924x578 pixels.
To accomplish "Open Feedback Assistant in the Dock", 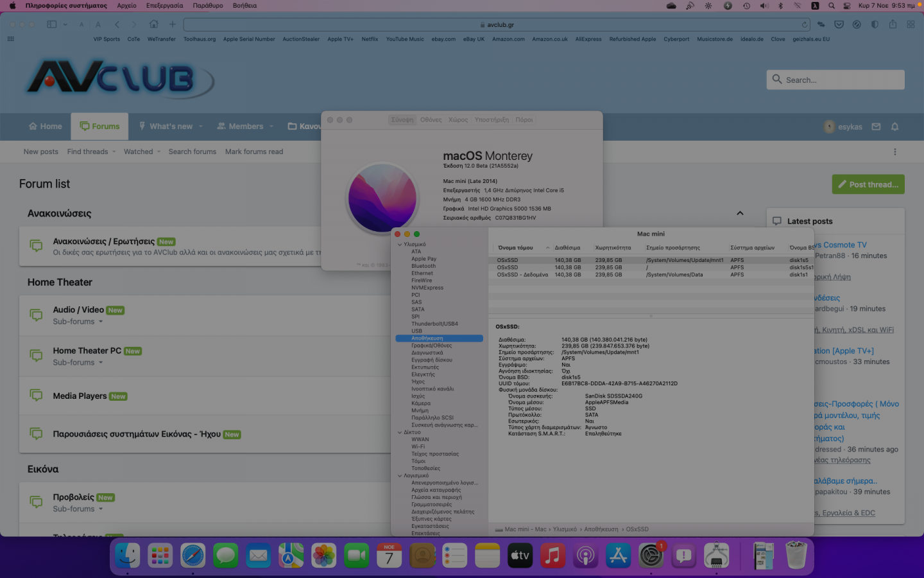I will [x=684, y=555].
